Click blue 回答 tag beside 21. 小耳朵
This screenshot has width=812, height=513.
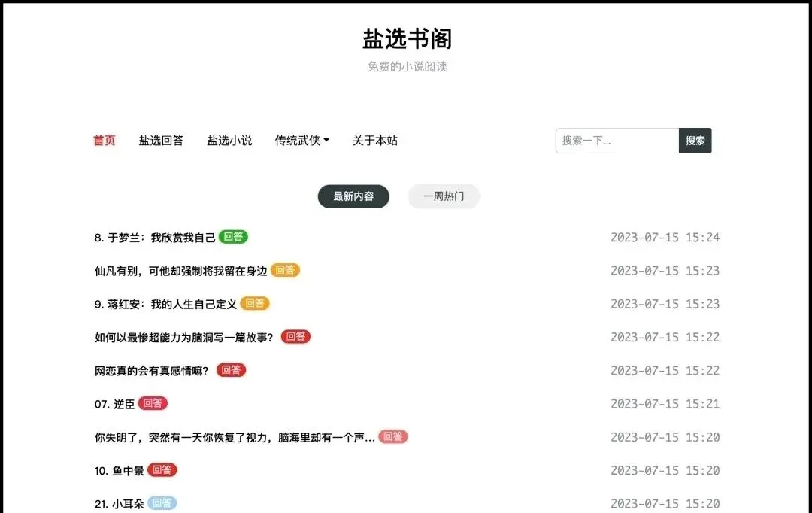[162, 503]
